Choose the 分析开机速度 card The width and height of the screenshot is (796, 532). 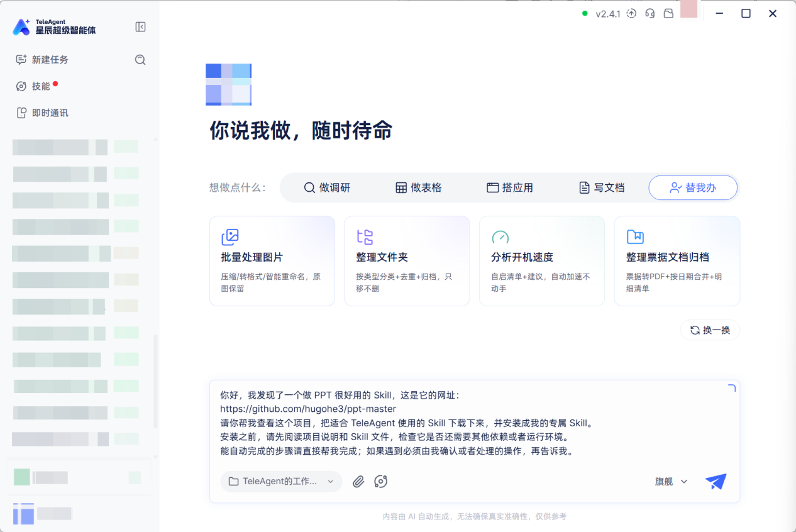(542, 261)
